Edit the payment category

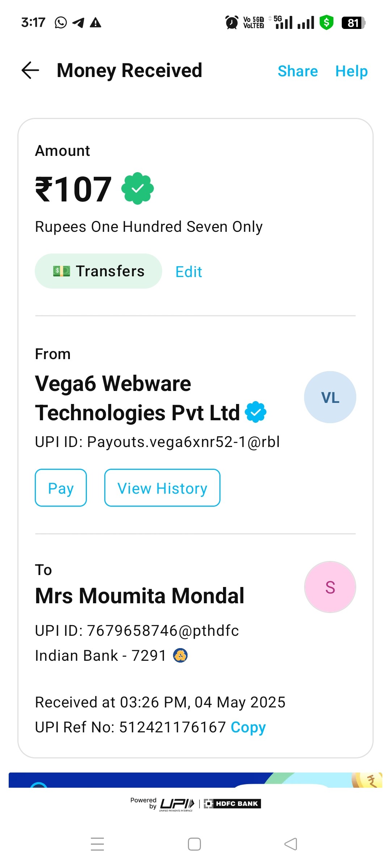coord(189,272)
